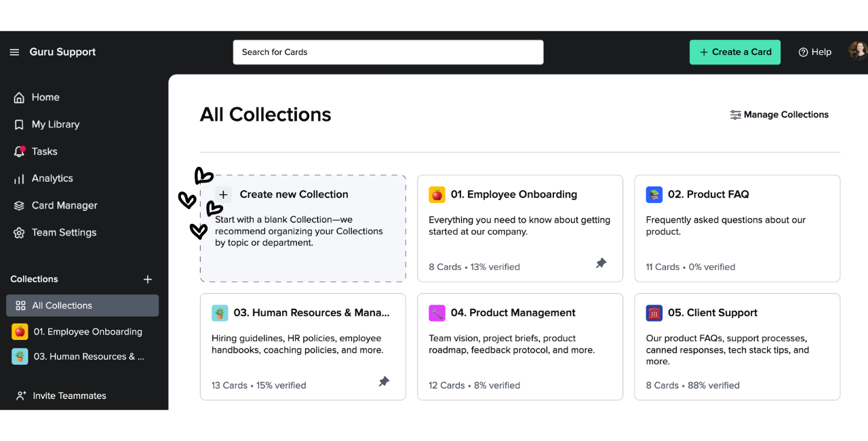Expand the Collections section with the plus
This screenshot has width=868, height=441.
pos(147,279)
